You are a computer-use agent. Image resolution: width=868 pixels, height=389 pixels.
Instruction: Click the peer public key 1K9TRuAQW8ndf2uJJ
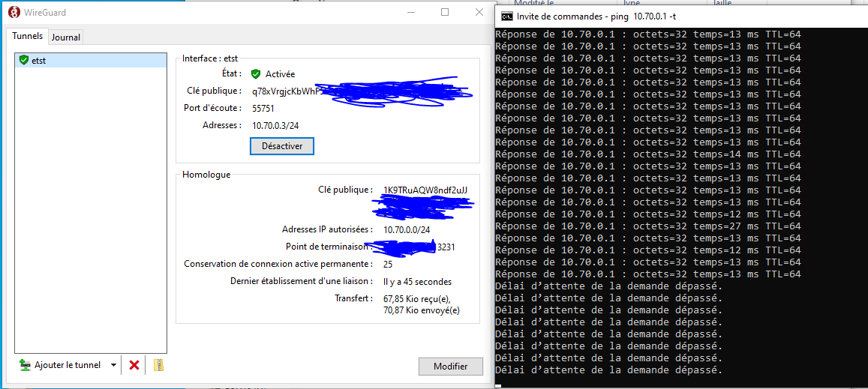pyautogui.click(x=425, y=190)
